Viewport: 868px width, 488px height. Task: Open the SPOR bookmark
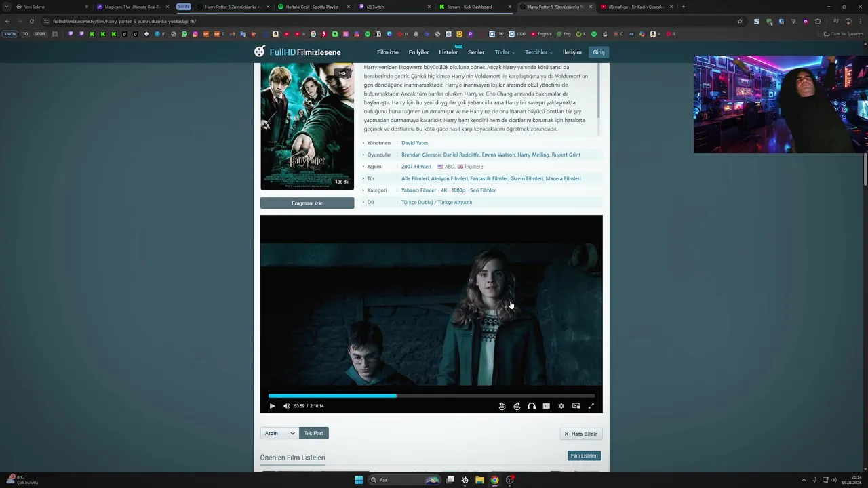coord(40,34)
